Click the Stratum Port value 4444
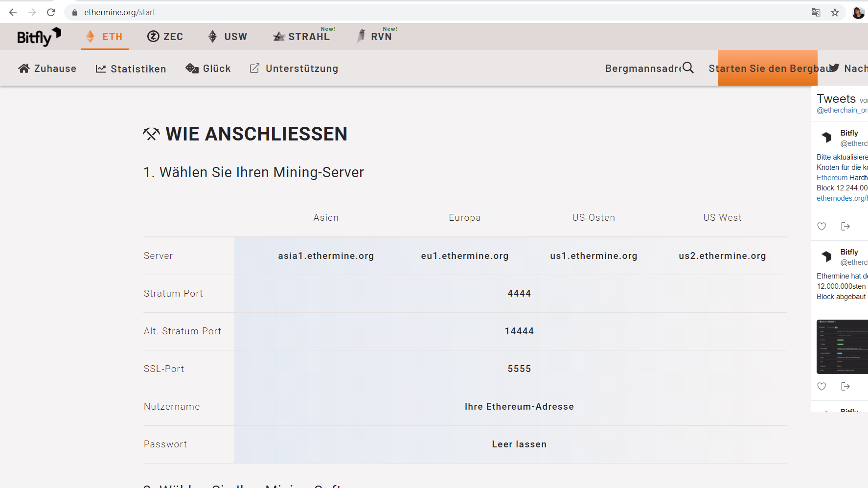The height and width of the screenshot is (488, 868). [519, 294]
